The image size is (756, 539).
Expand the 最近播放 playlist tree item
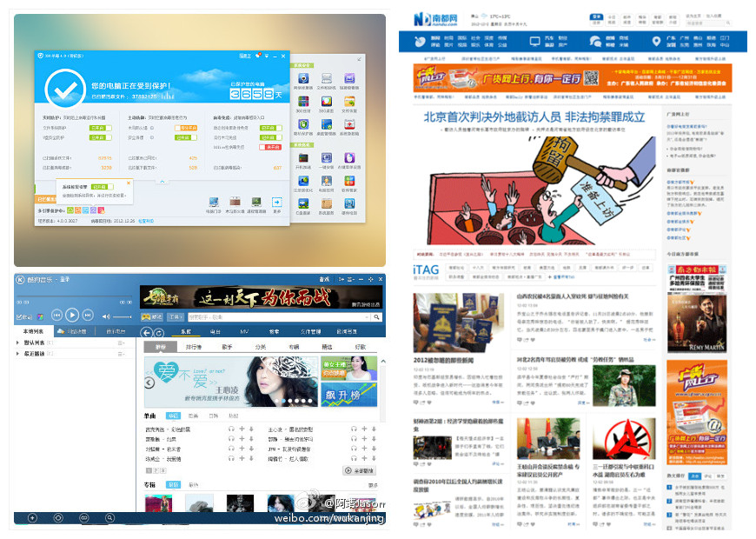tap(18, 354)
